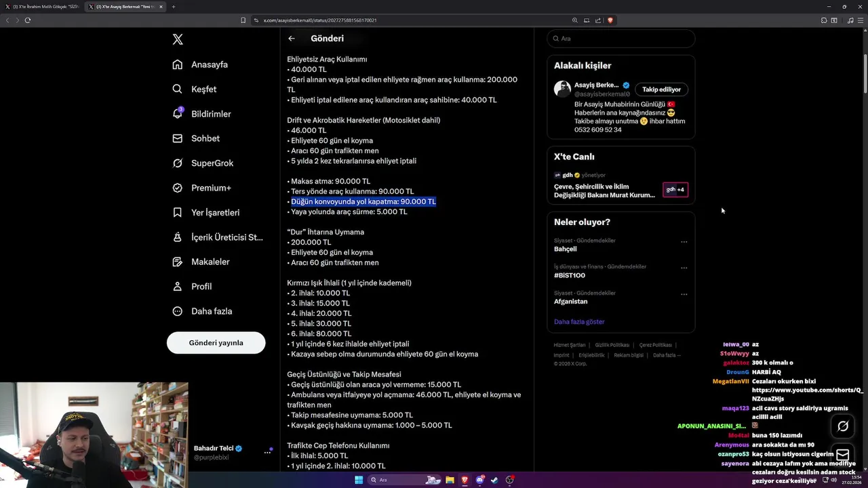Viewport: 868px width, 488px height.
Task: Expand the Daha fazla footer menu
Action: pos(667,355)
